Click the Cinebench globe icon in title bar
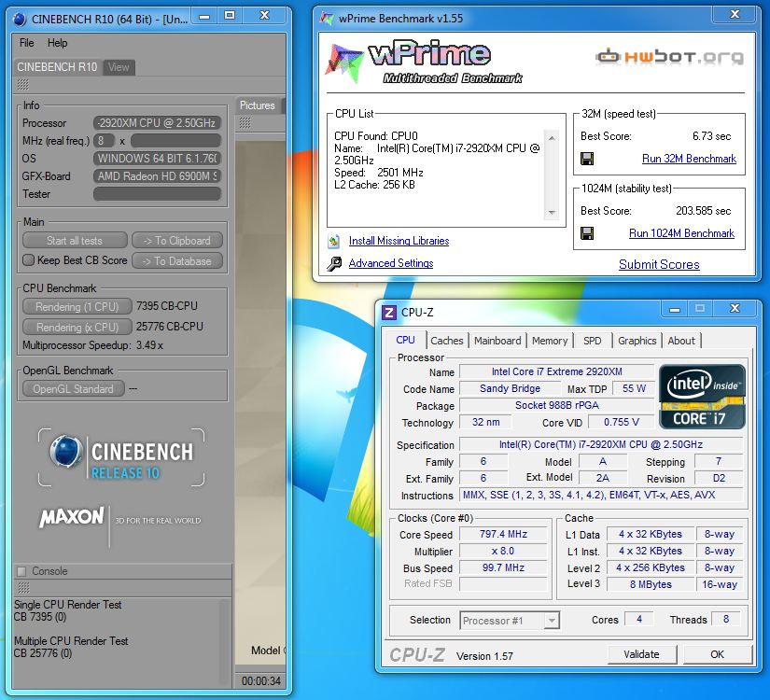 pyautogui.click(x=20, y=19)
